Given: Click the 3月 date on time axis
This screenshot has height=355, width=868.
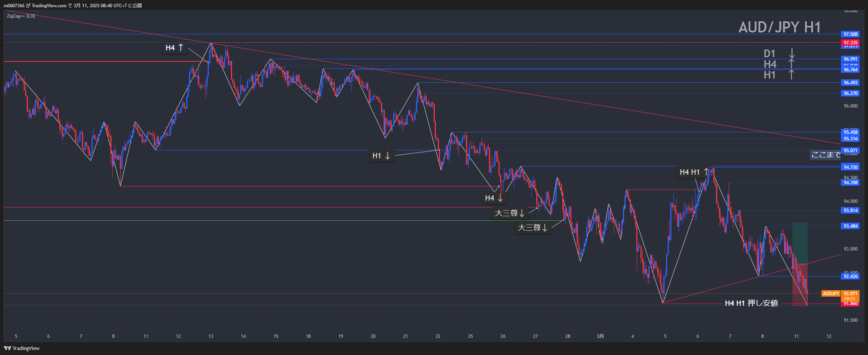Looking at the screenshot, I should pos(600,336).
